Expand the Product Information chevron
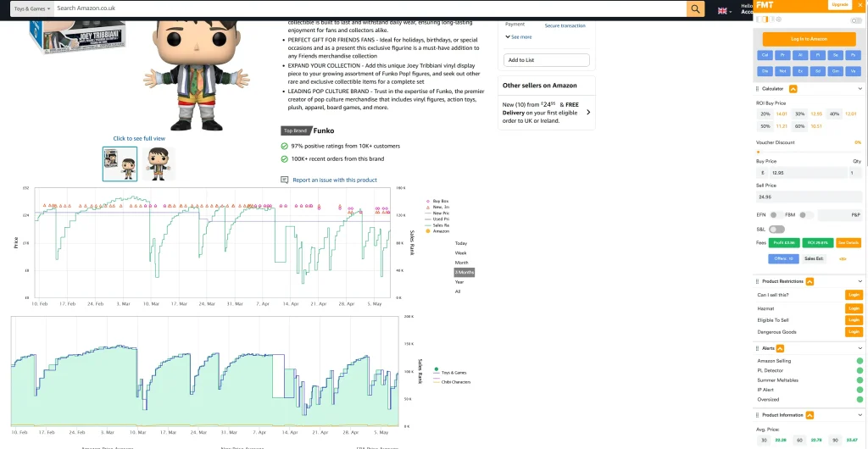The height and width of the screenshot is (449, 868). (860, 415)
